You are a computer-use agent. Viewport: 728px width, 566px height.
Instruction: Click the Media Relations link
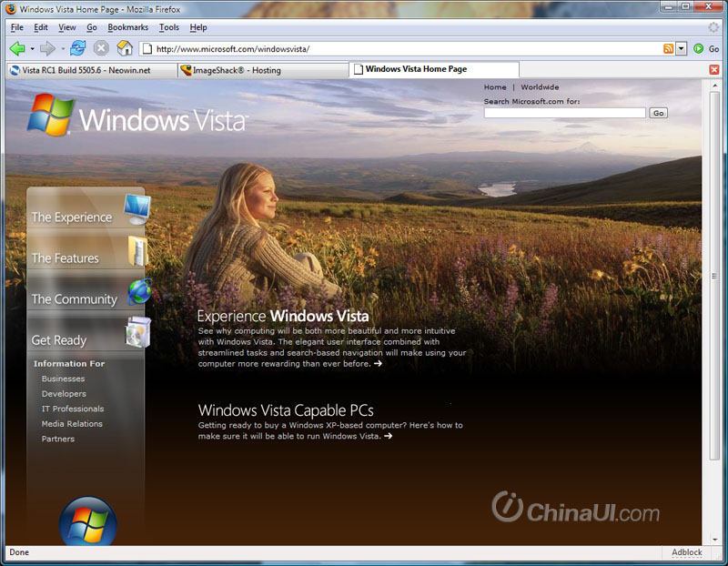click(72, 424)
